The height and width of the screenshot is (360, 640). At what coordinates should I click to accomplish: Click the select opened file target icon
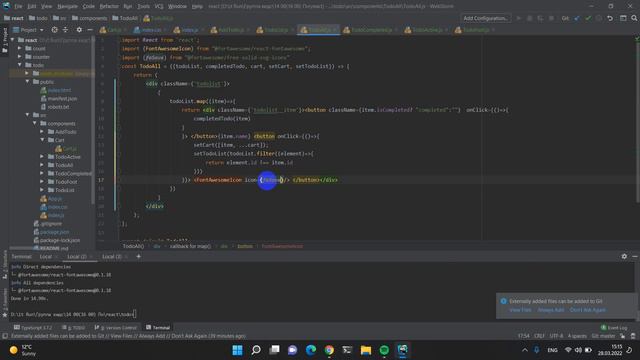pyautogui.click(x=54, y=30)
